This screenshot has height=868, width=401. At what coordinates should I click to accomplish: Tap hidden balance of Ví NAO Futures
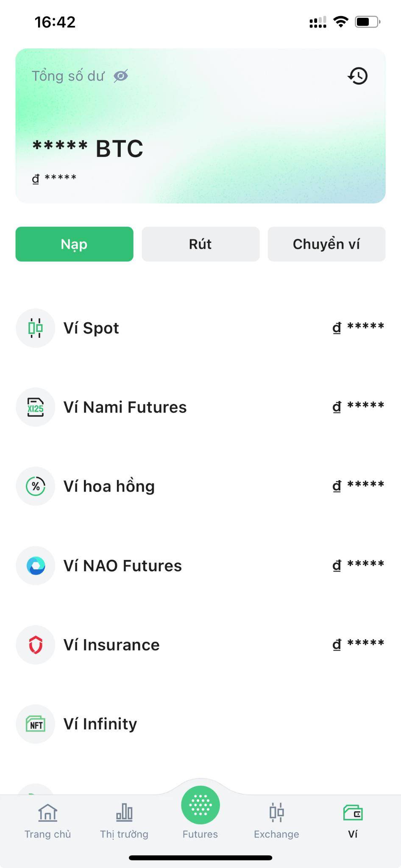pyautogui.click(x=358, y=565)
